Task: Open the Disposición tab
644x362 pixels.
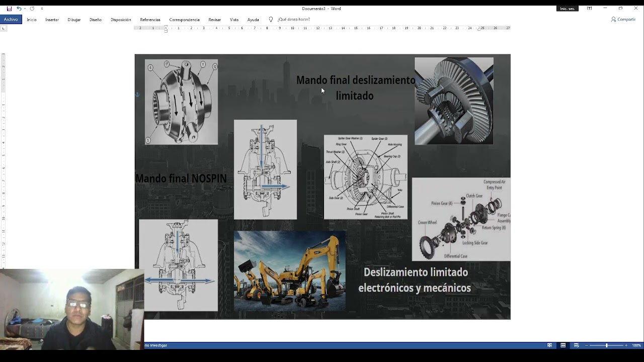Action: pos(121,20)
